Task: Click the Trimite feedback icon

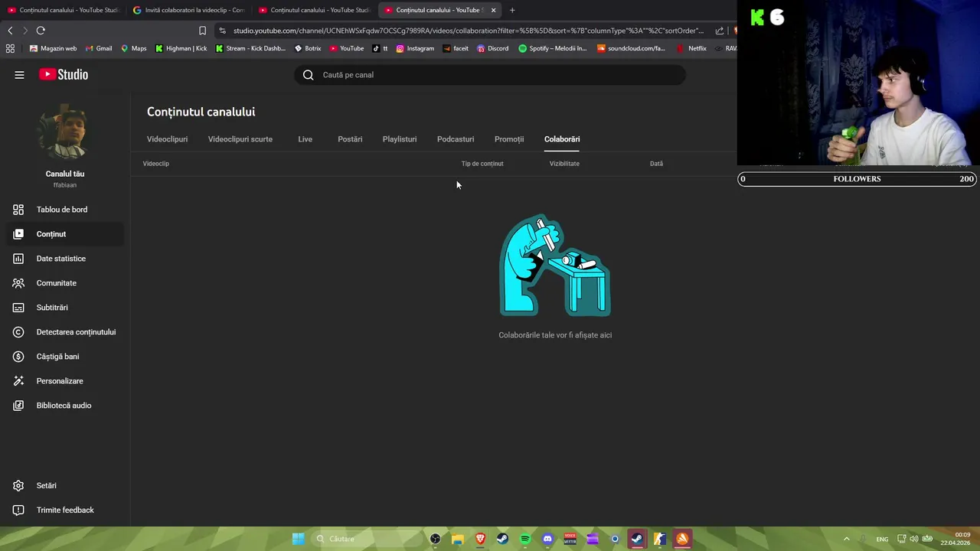Action: click(x=18, y=510)
